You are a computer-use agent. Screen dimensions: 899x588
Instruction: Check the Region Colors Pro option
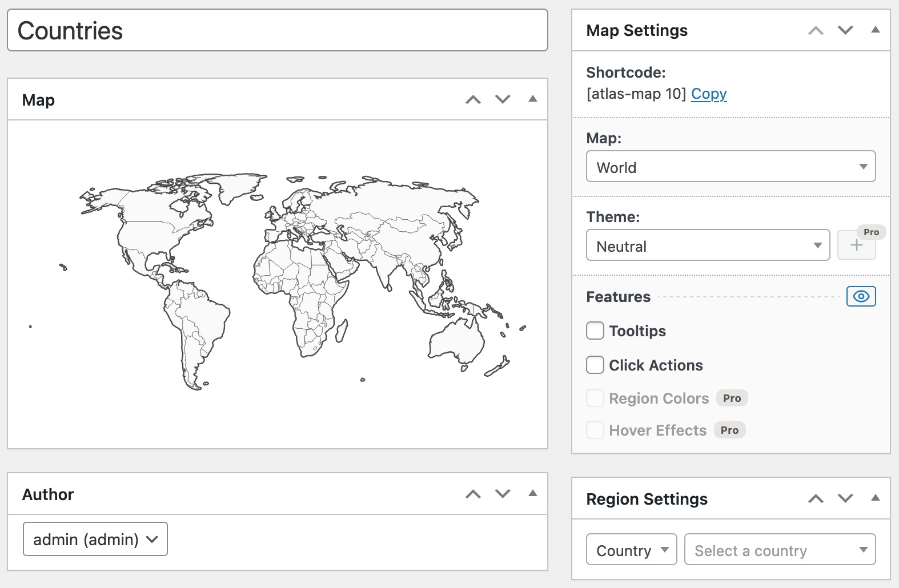click(x=595, y=398)
